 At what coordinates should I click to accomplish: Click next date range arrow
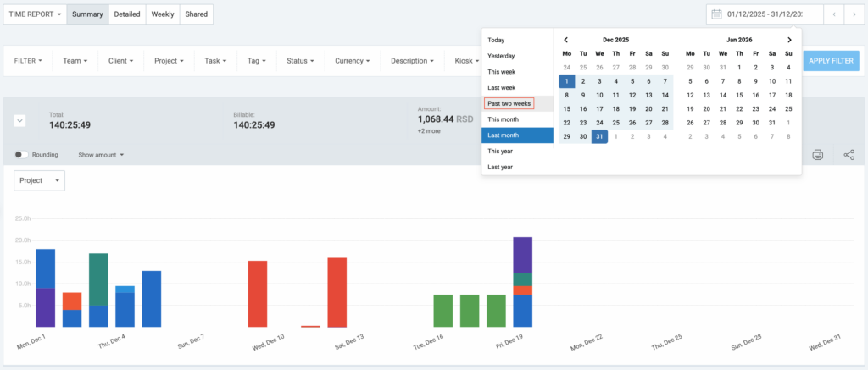(x=855, y=14)
